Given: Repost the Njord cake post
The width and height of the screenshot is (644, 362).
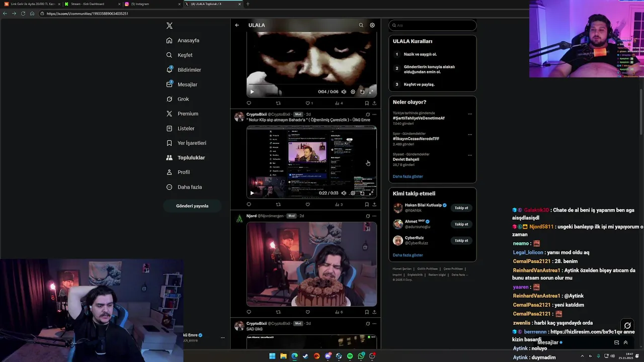Looking at the screenshot, I should (278, 312).
